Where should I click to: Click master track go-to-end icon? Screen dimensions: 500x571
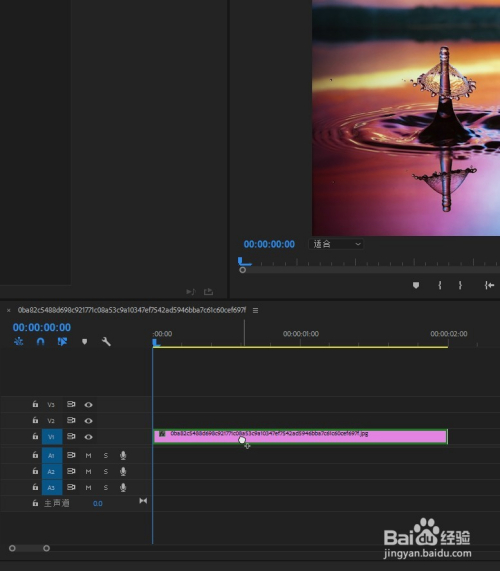click(143, 501)
